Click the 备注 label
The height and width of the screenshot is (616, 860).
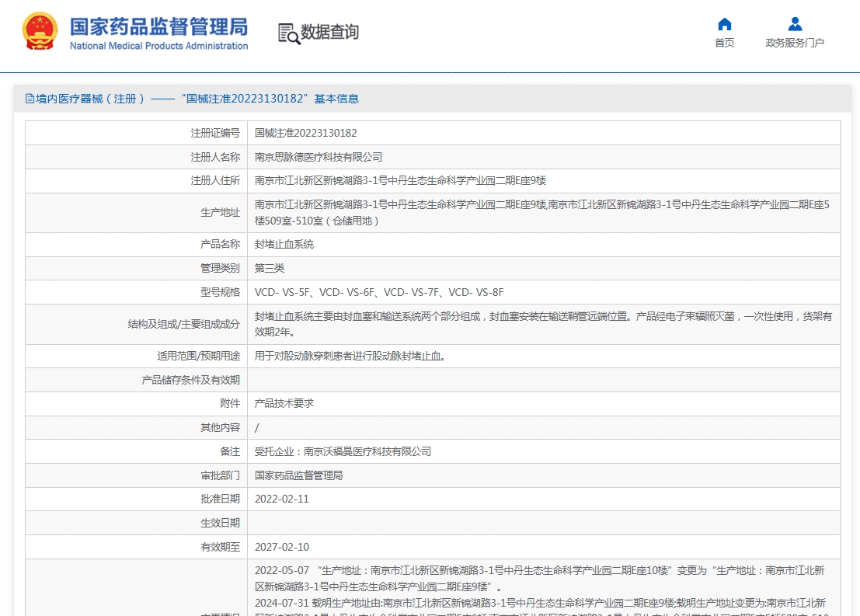coord(230,451)
